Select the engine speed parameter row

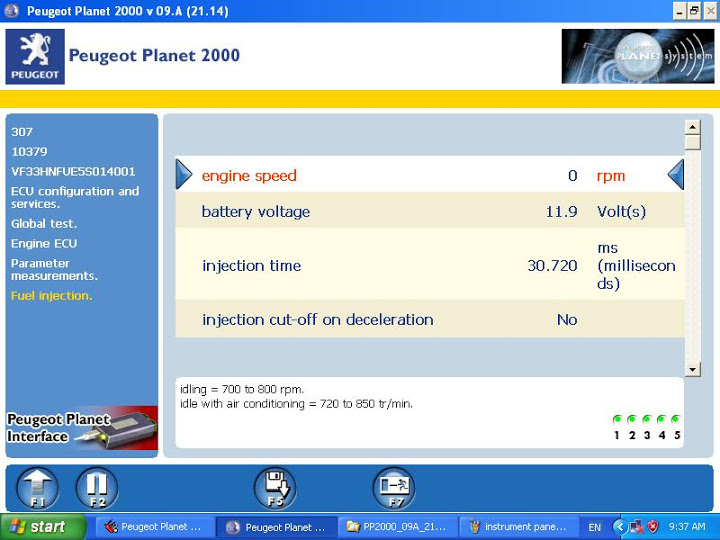(x=430, y=174)
